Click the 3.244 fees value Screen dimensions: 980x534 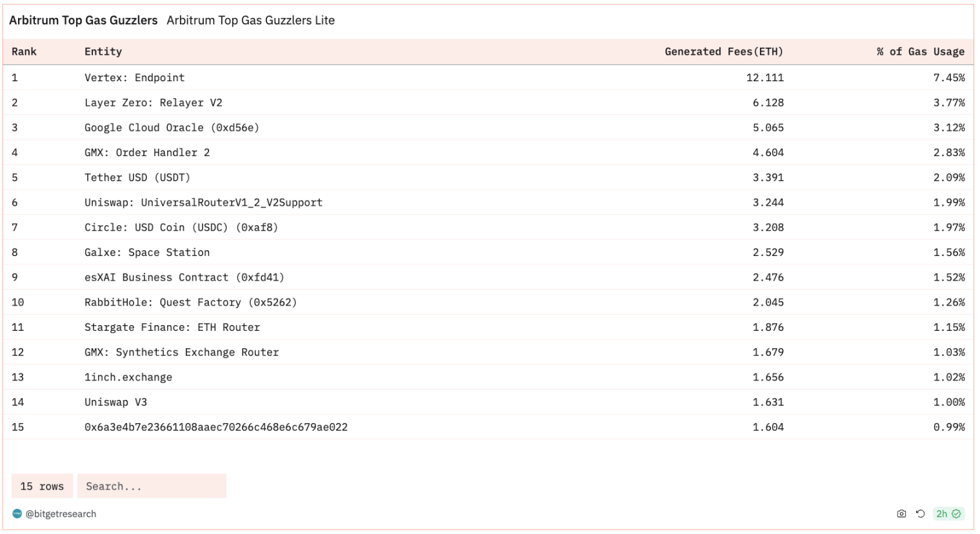pos(768,203)
